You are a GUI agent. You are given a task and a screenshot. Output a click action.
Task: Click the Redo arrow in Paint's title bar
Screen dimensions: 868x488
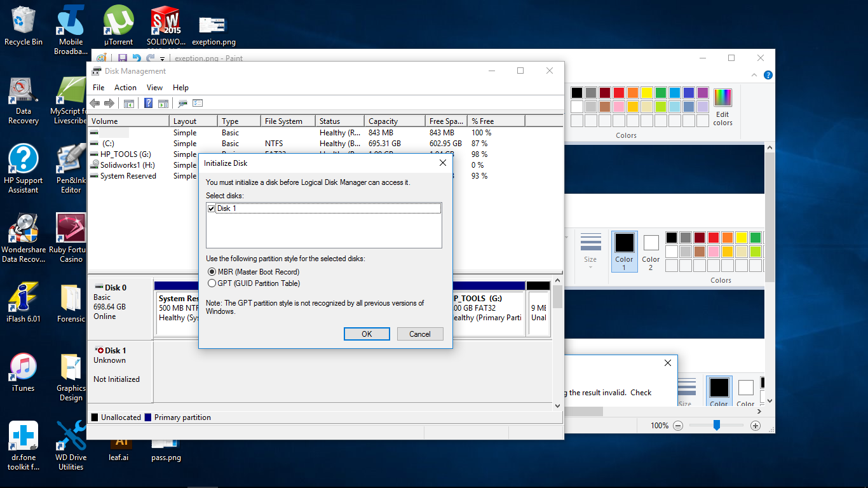tap(149, 58)
